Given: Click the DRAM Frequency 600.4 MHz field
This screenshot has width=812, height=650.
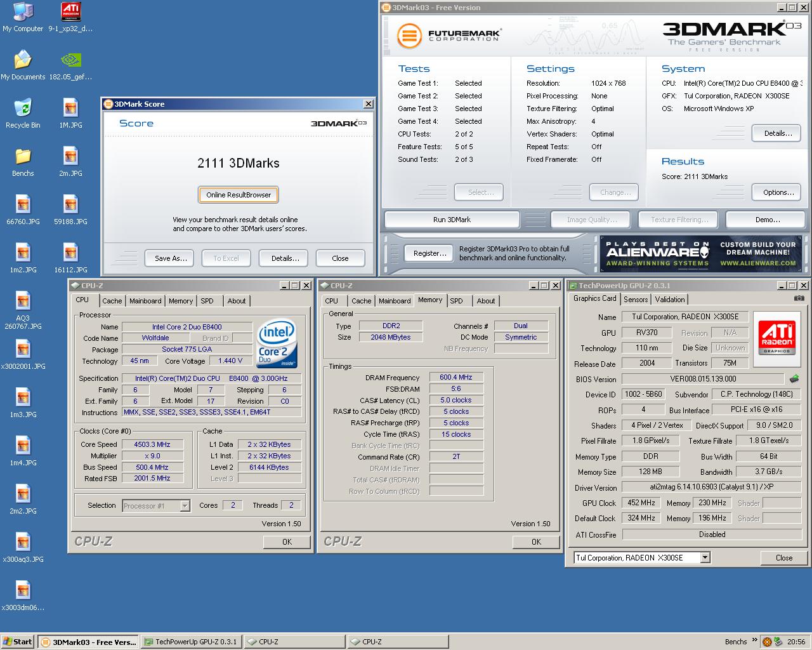Looking at the screenshot, I should pos(456,377).
